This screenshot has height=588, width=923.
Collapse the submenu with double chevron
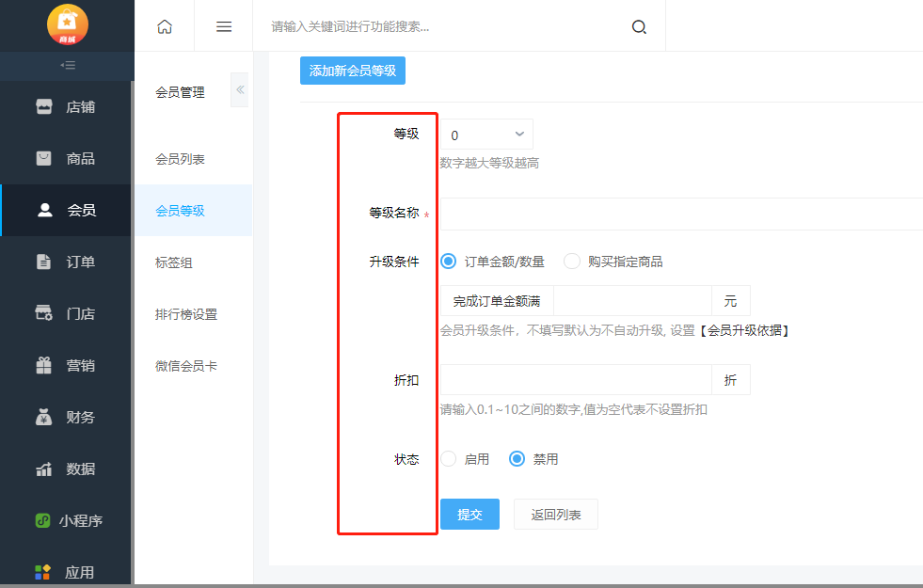(240, 90)
